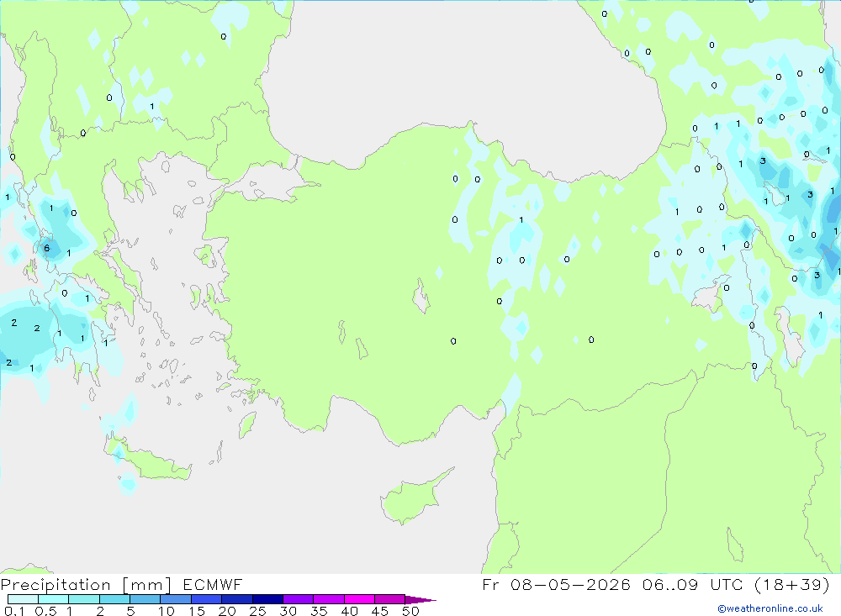Viewport: 841px width, 616px height.
Task: Click the '(18+39)' forecast run text
Action: 791,584
